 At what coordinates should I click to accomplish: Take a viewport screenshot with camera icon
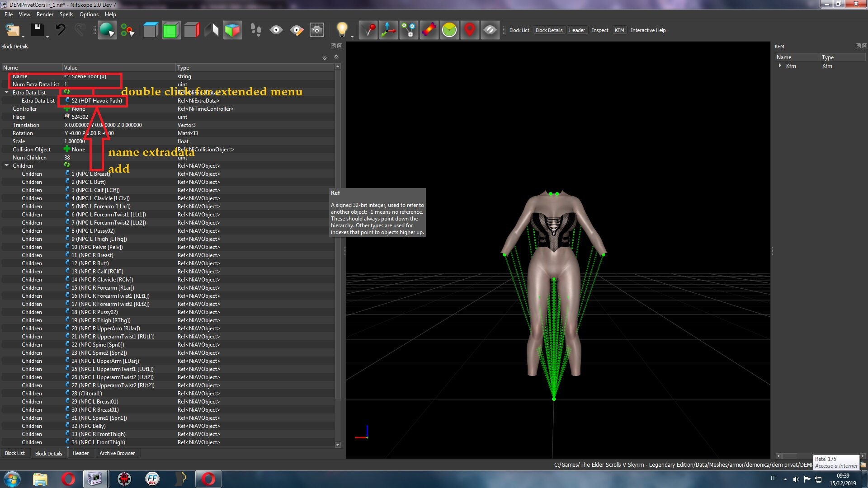(317, 30)
